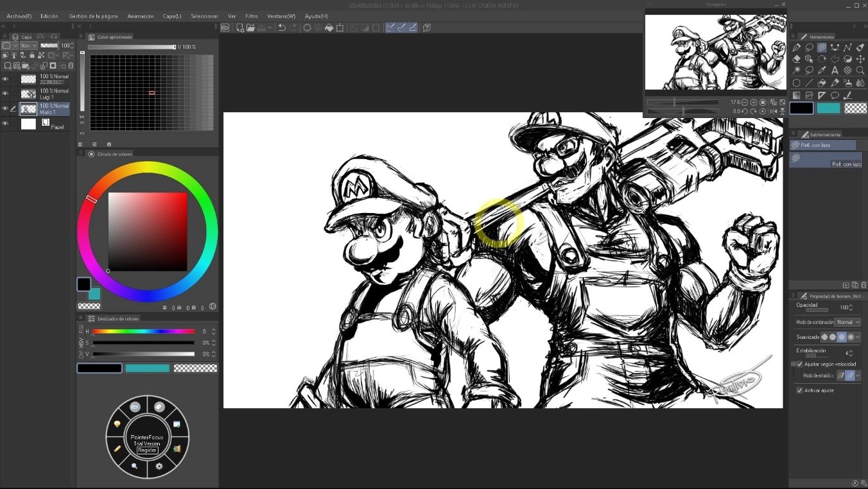The width and height of the screenshot is (868, 489).
Task: Hide the Mario 1 layer
Action: point(5,108)
